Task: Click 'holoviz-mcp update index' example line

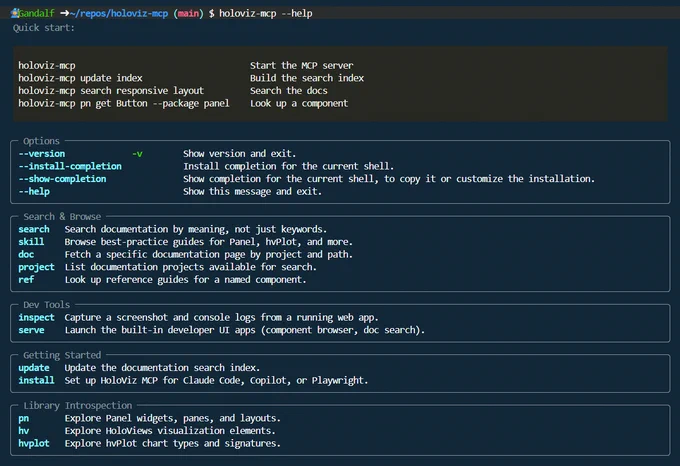Action: tap(80, 78)
